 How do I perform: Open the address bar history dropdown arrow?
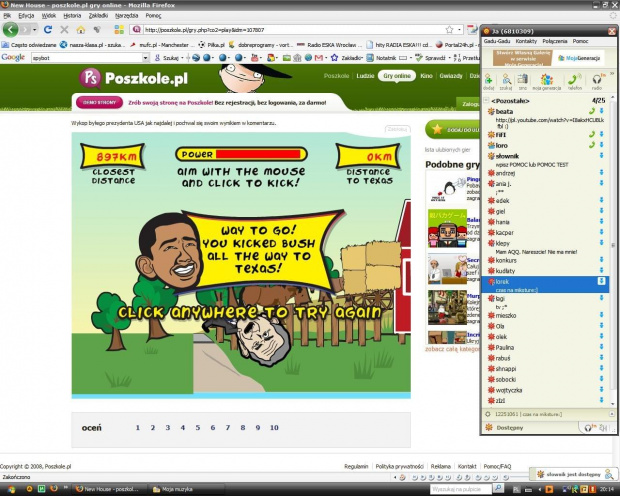point(459,30)
